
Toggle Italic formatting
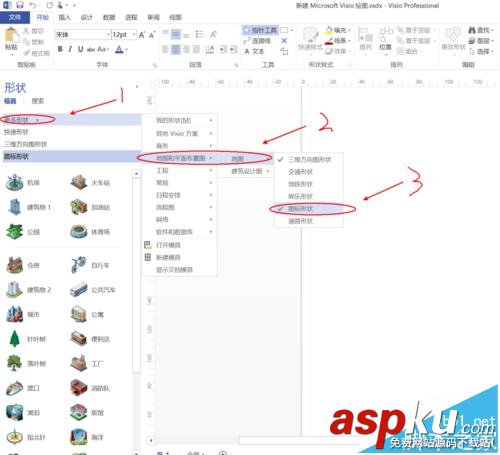click(70, 49)
